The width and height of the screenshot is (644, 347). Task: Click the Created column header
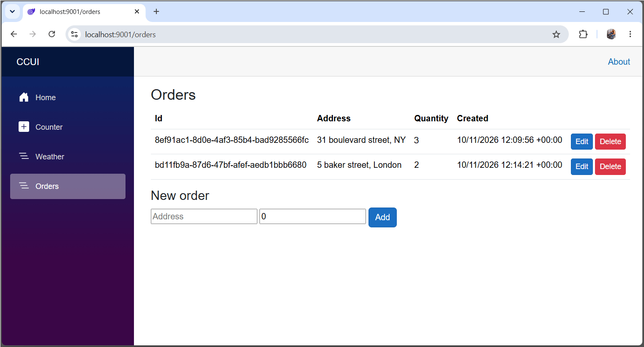tap(472, 118)
